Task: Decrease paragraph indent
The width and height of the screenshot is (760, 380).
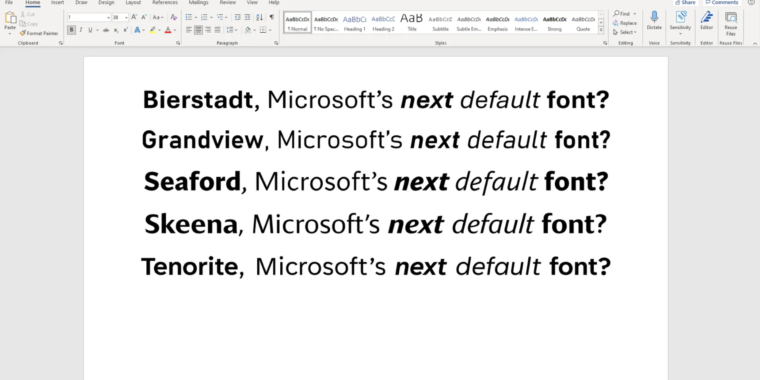Action: tap(238, 17)
